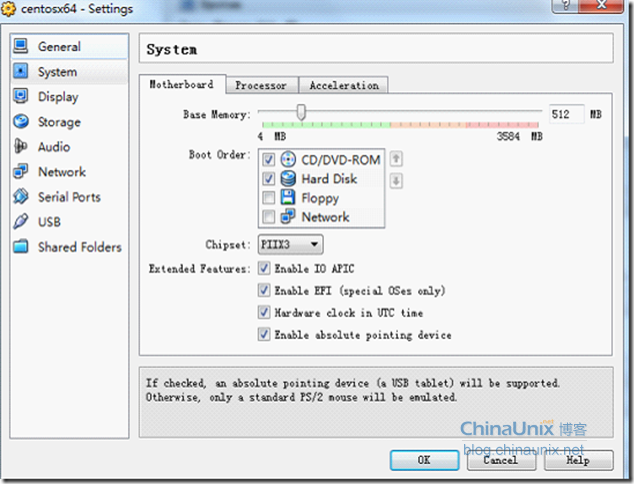Click the System chip icon in sidebar
The image size is (634, 484).
[x=21, y=71]
